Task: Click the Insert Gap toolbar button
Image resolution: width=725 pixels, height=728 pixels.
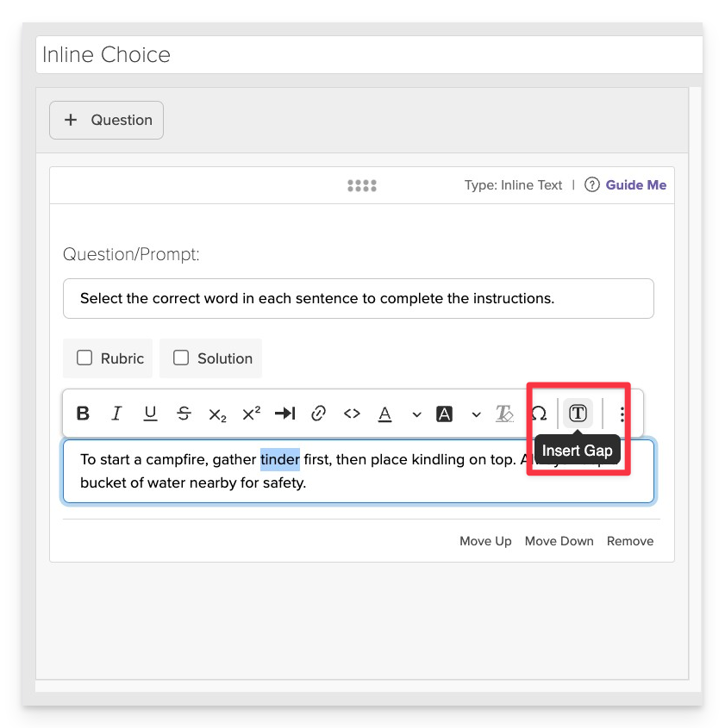Action: [578, 413]
